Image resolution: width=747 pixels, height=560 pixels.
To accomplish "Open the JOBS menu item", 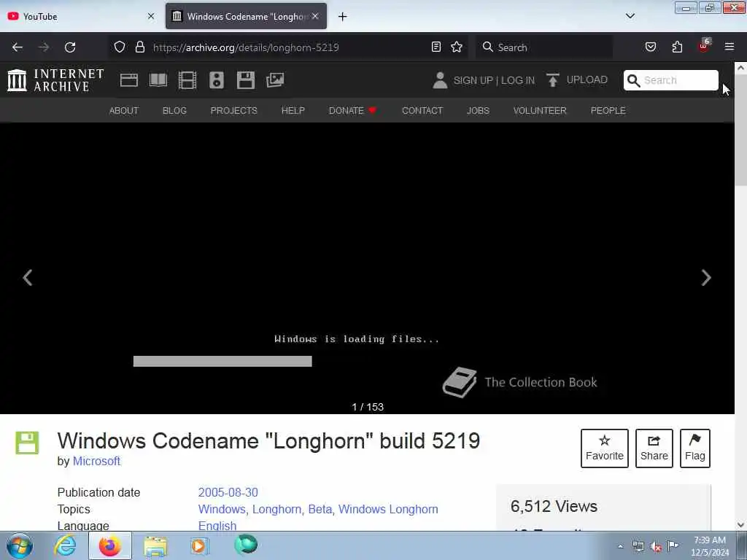I will (x=478, y=111).
